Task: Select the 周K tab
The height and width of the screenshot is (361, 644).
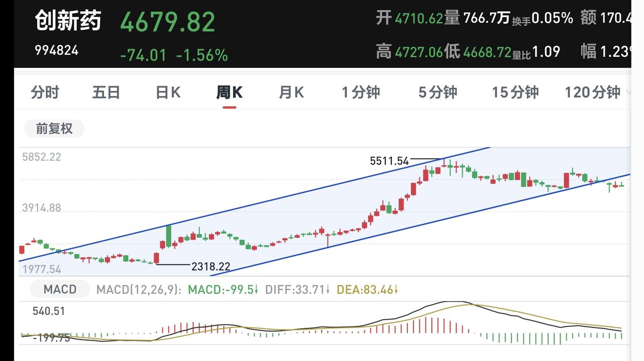Action: [x=229, y=92]
